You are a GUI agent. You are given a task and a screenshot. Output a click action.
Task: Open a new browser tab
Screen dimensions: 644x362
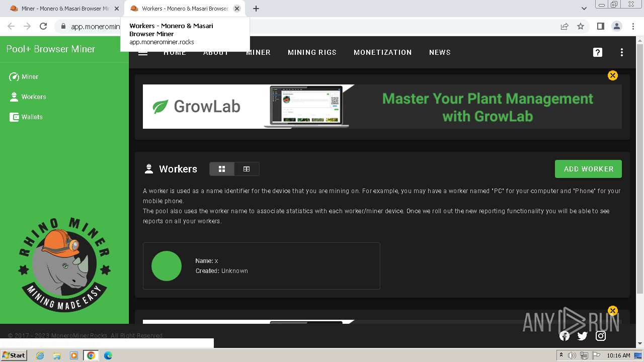tap(256, 9)
